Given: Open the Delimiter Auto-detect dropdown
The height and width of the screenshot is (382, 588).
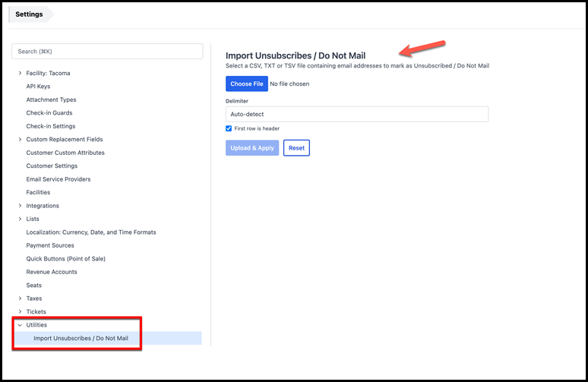Looking at the screenshot, I should click(x=356, y=114).
